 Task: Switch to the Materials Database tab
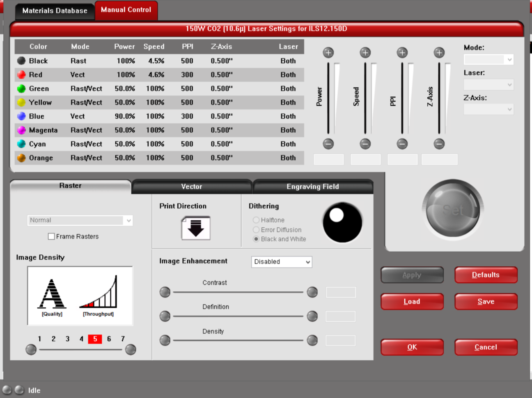[55, 11]
